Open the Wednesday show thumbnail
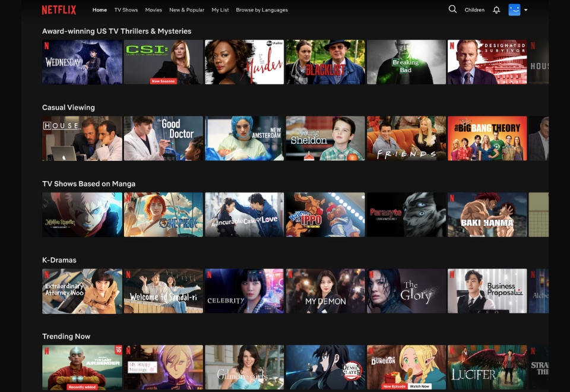The width and height of the screenshot is (570, 392). click(83, 62)
